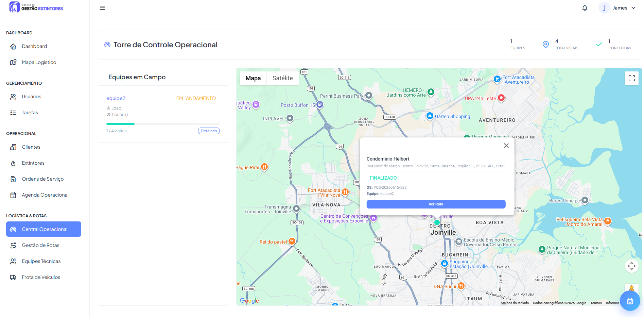644x317 pixels.
Task: Click INPLAVEL map marker
Action: [x=290, y=118]
